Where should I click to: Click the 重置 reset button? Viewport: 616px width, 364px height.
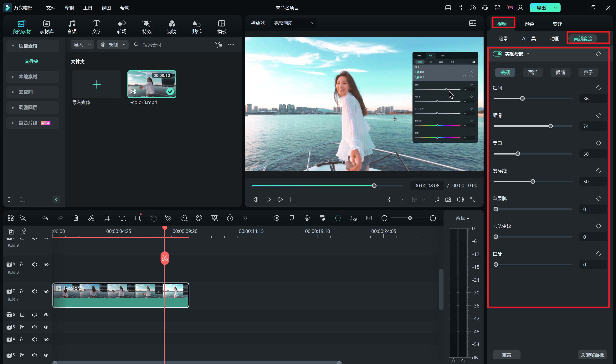(506, 355)
